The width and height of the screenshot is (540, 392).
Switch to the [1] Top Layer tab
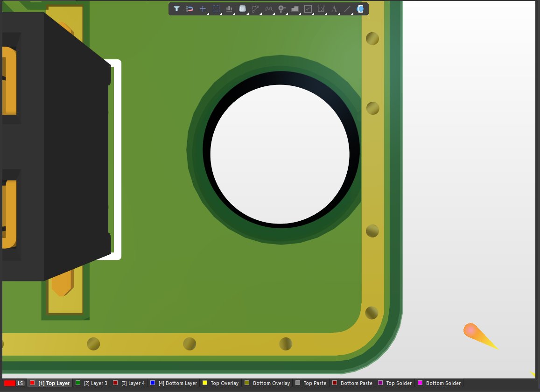pyautogui.click(x=50, y=383)
